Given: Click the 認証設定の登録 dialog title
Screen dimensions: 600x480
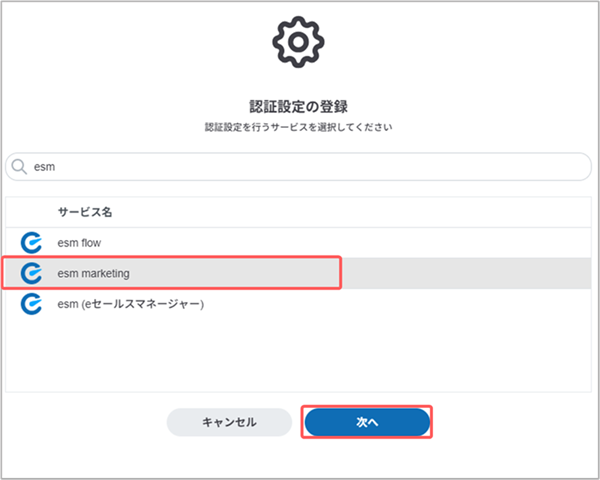Looking at the screenshot, I should [x=299, y=105].
